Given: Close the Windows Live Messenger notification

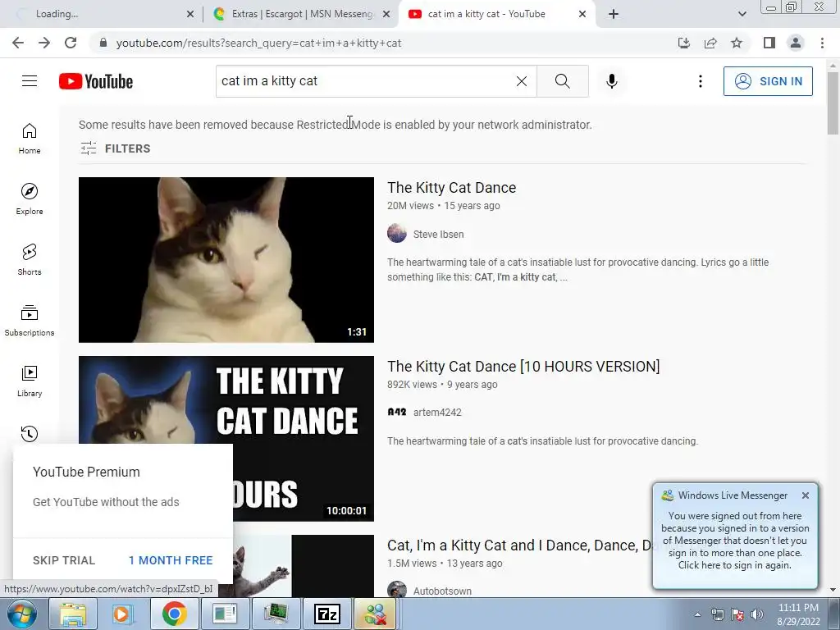Looking at the screenshot, I should pyautogui.click(x=806, y=495).
